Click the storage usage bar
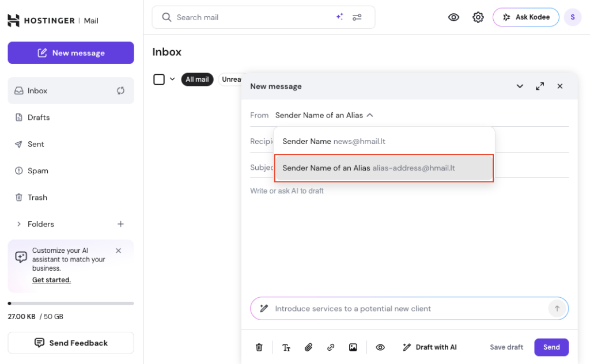The image size is (590, 364). tap(71, 303)
